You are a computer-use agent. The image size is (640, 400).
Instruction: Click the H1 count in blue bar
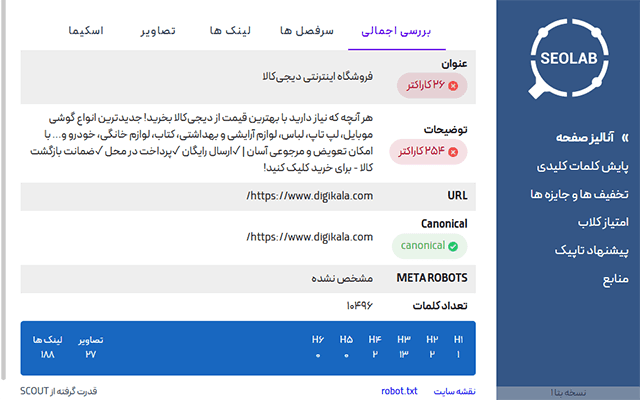click(x=458, y=355)
